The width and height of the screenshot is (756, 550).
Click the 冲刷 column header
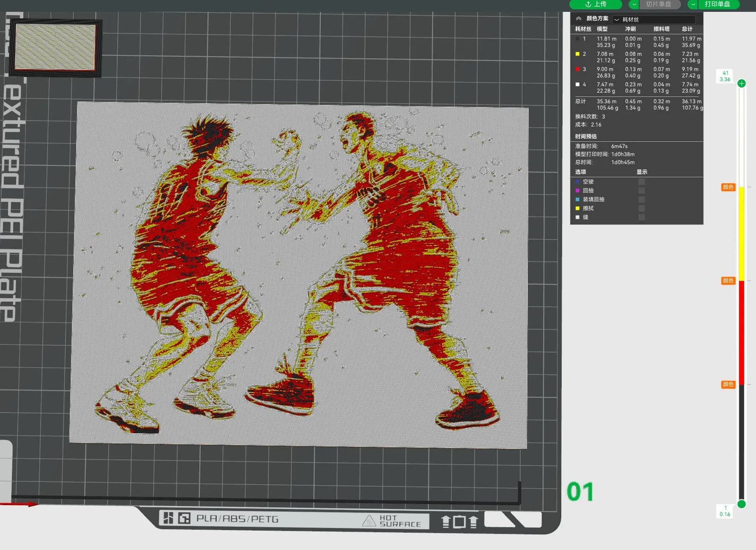pyautogui.click(x=631, y=29)
